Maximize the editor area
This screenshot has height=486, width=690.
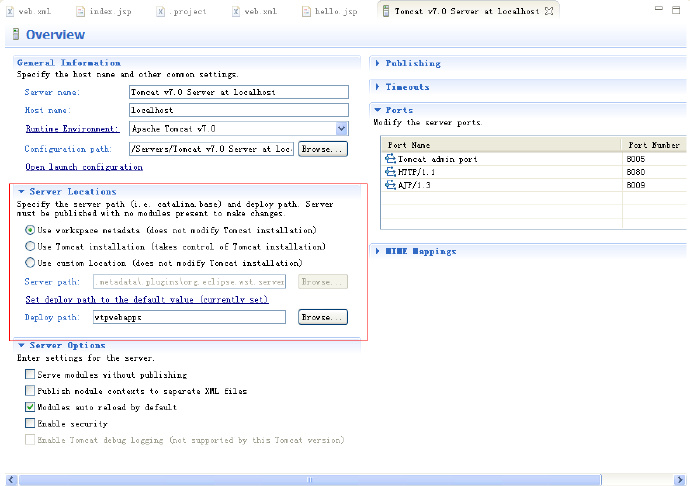pos(676,10)
